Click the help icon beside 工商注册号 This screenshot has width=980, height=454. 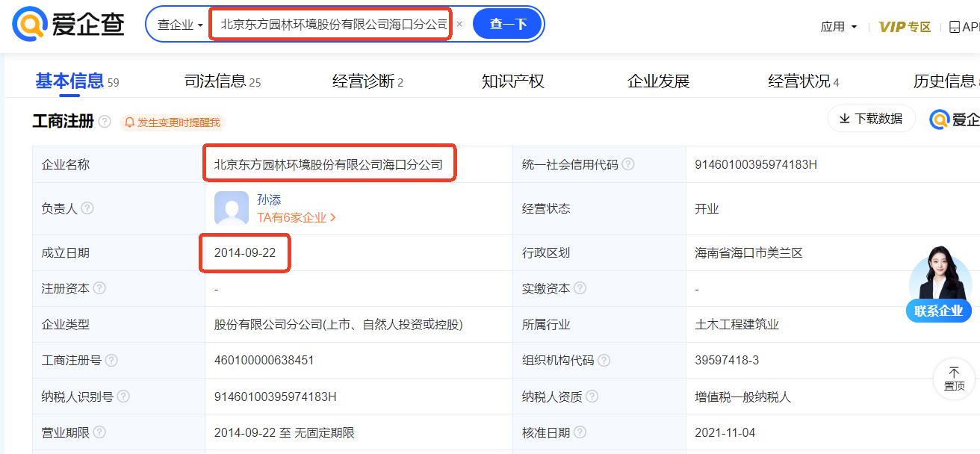click(111, 361)
